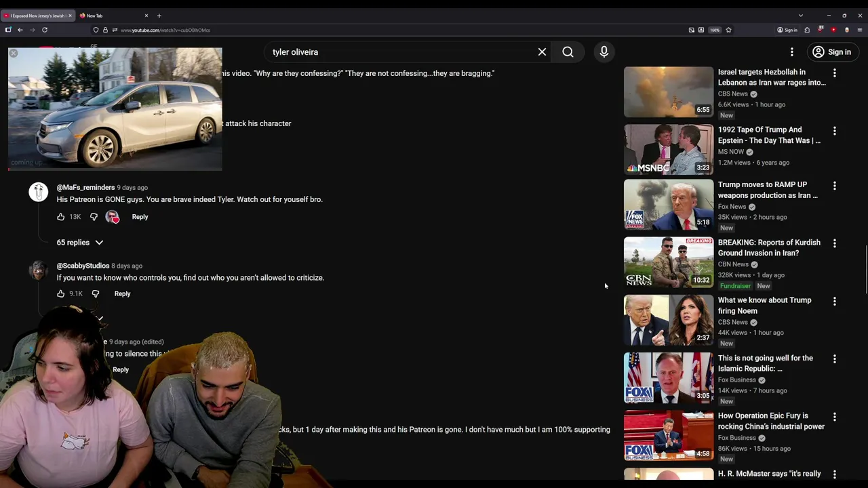Click the tracking protection shield icon

coord(96,30)
